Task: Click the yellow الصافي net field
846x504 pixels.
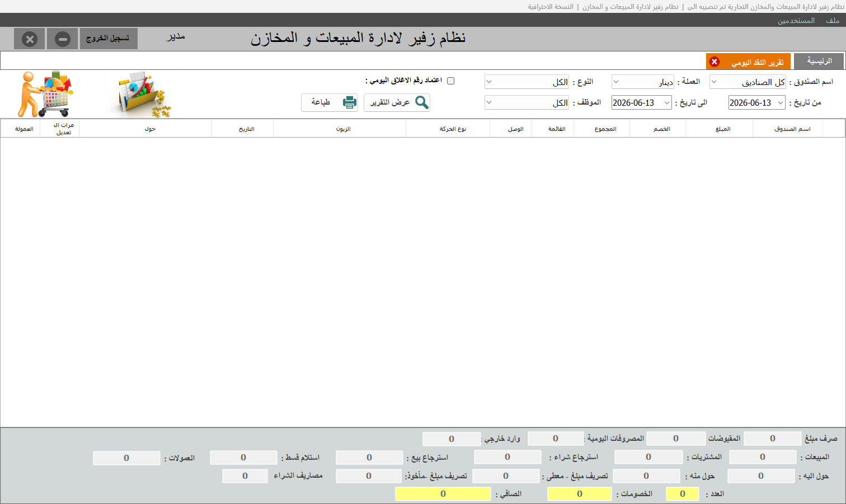Action: pos(443,494)
